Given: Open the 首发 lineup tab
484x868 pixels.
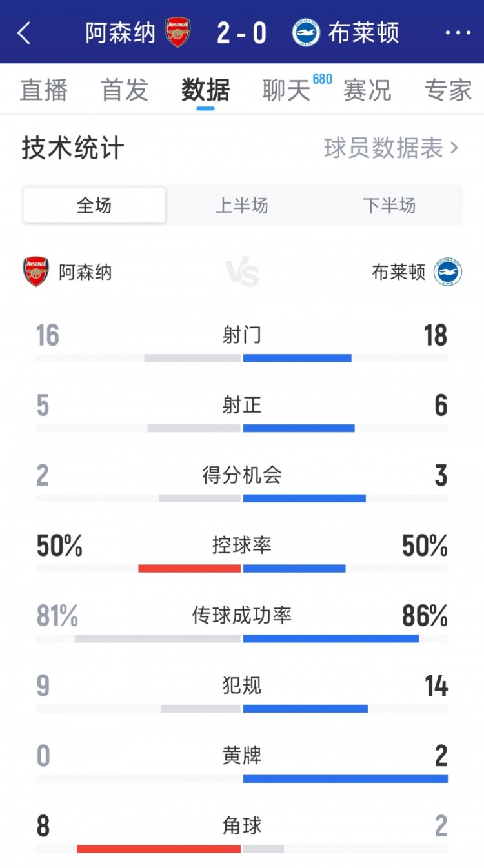Looking at the screenshot, I should pos(125,90).
